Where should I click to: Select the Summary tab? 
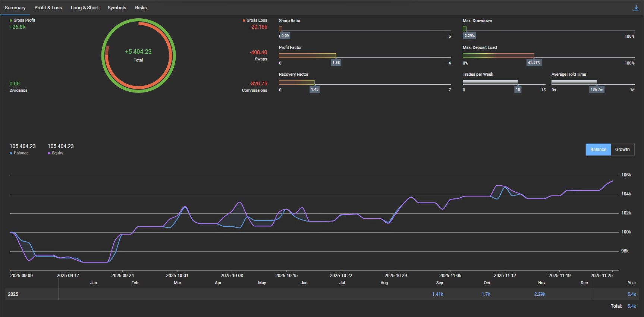[x=15, y=8]
